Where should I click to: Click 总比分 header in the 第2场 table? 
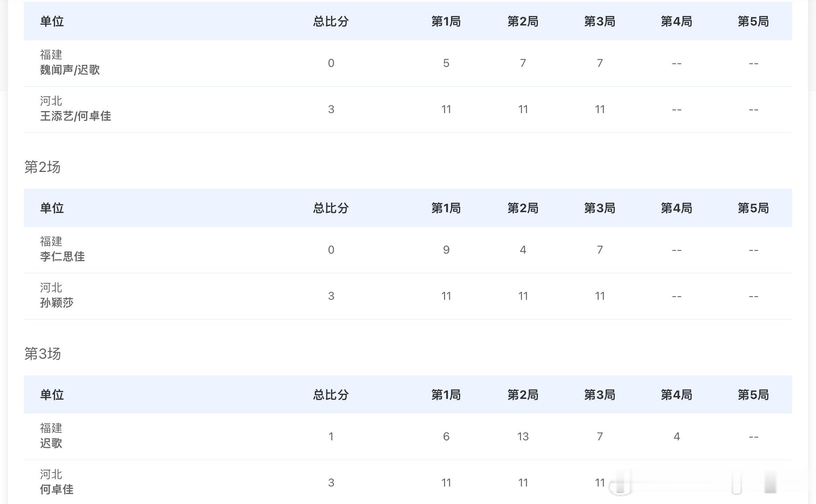pos(331,208)
